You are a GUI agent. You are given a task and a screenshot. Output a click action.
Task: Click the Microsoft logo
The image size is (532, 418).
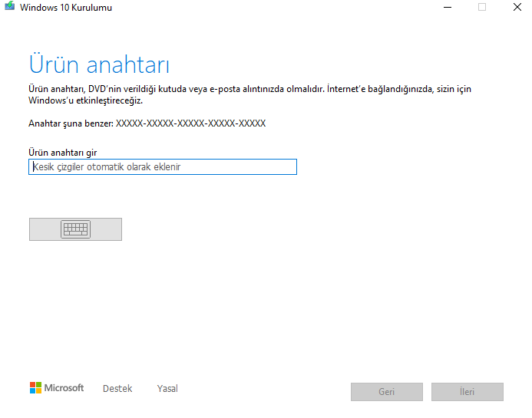click(57, 388)
